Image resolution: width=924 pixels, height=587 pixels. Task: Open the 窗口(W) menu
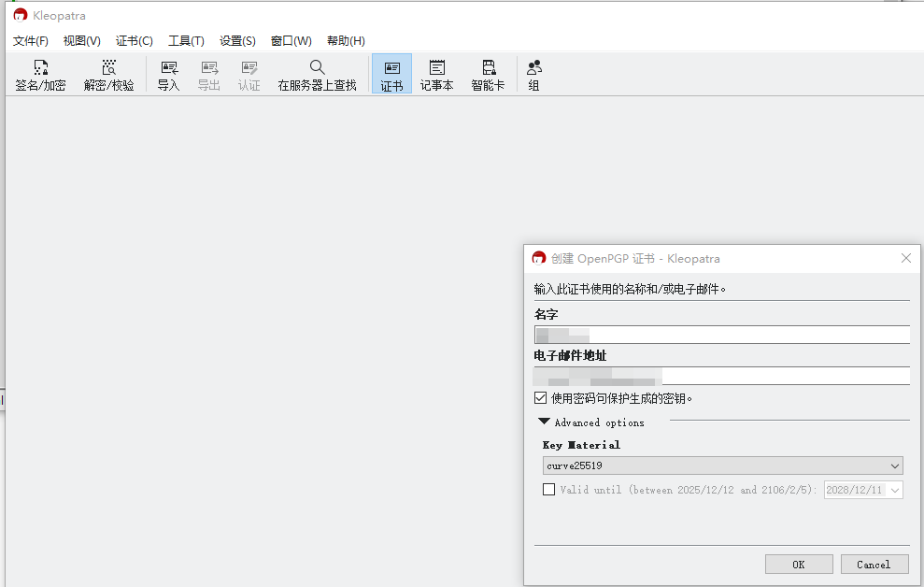pyautogui.click(x=291, y=41)
